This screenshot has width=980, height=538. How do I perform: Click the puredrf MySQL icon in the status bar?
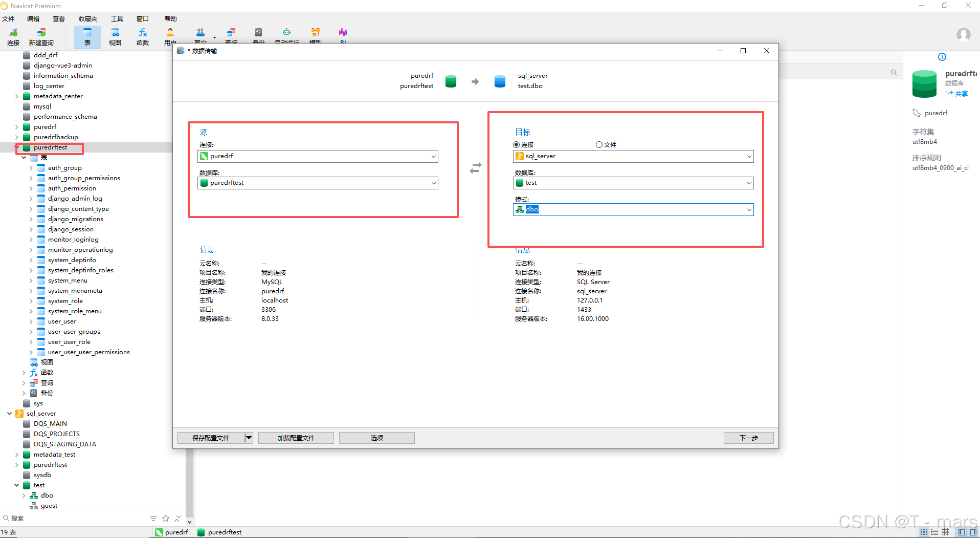pos(159,532)
